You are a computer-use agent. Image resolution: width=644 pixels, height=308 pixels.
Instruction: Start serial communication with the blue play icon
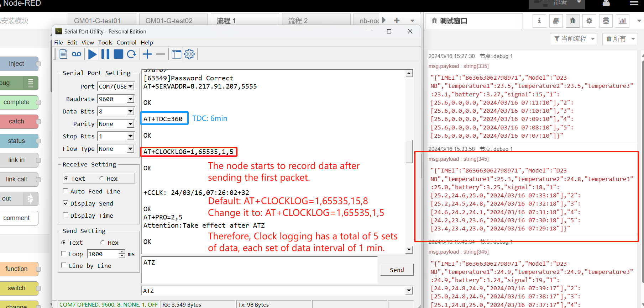[92, 54]
